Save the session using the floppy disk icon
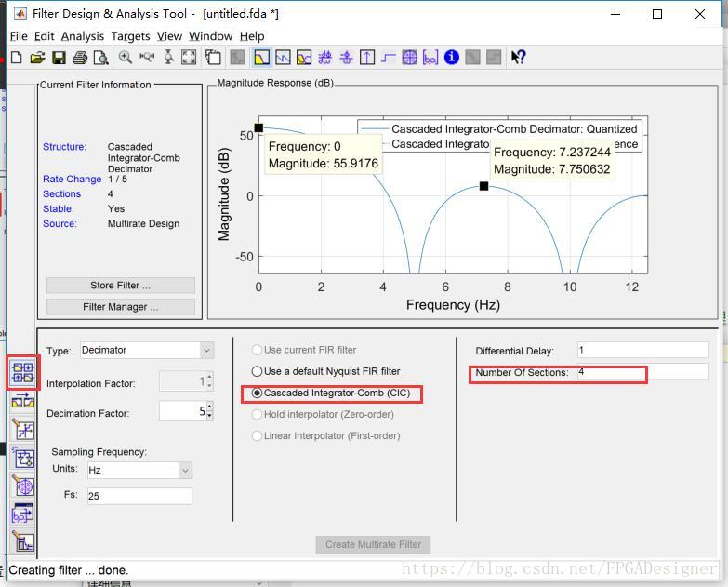The height and width of the screenshot is (587, 728). 59,58
